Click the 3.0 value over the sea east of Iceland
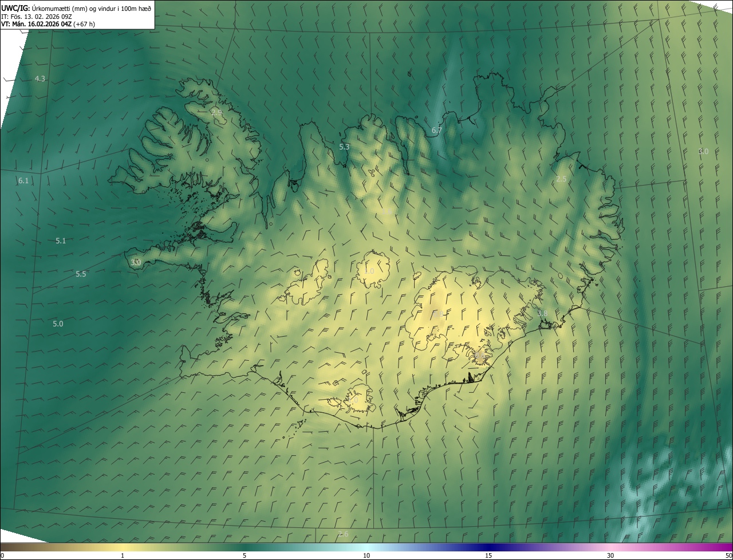 pyautogui.click(x=704, y=151)
